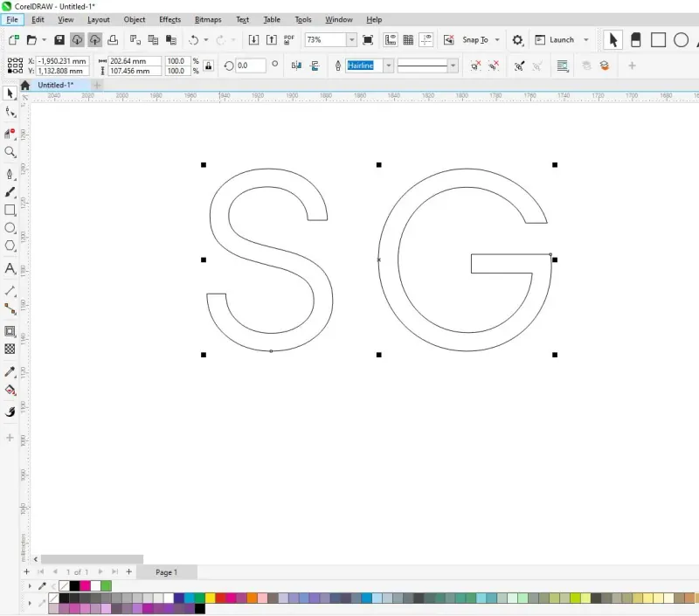Screen dimensions: 699x616
Task: Select the Ellipse tool in toolbox
Action: click(x=10, y=228)
